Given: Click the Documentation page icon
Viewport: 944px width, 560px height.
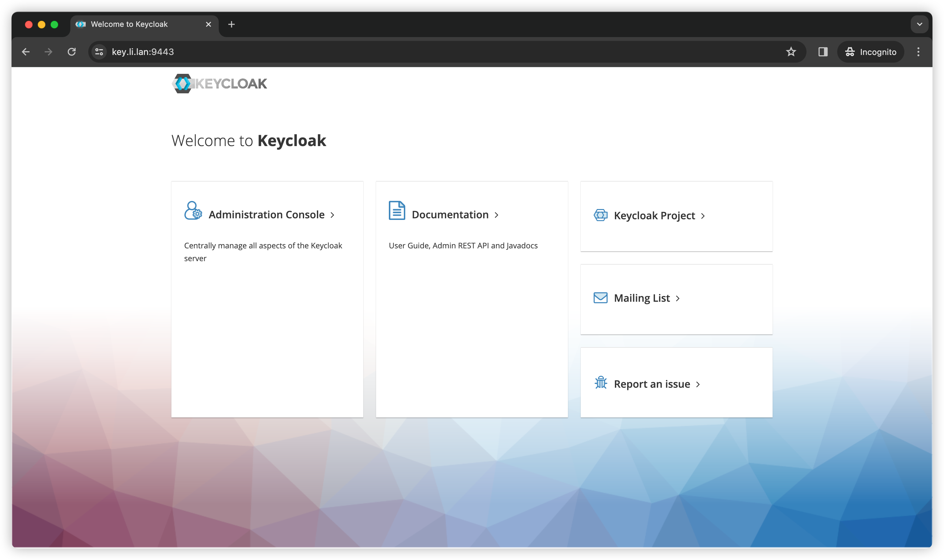Looking at the screenshot, I should coord(397,211).
